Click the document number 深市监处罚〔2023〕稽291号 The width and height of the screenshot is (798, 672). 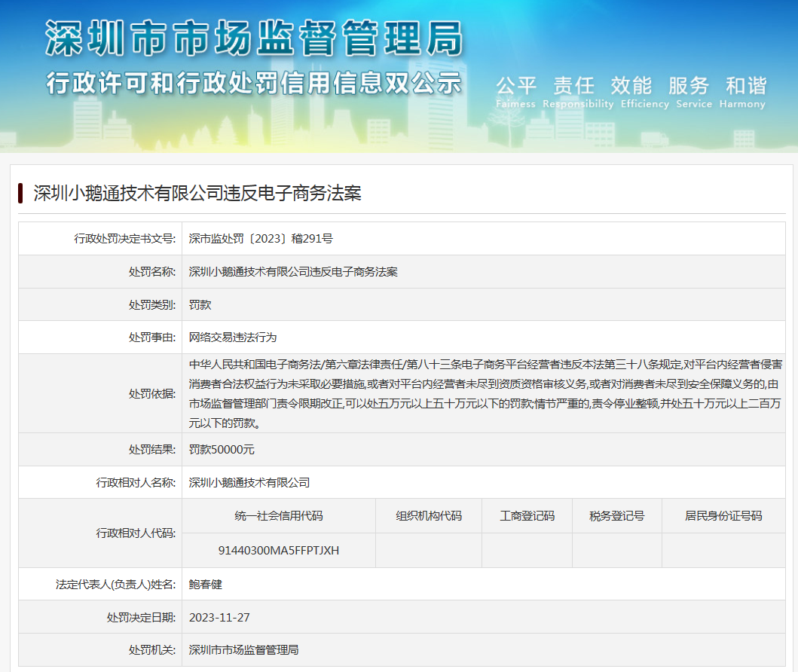click(261, 239)
